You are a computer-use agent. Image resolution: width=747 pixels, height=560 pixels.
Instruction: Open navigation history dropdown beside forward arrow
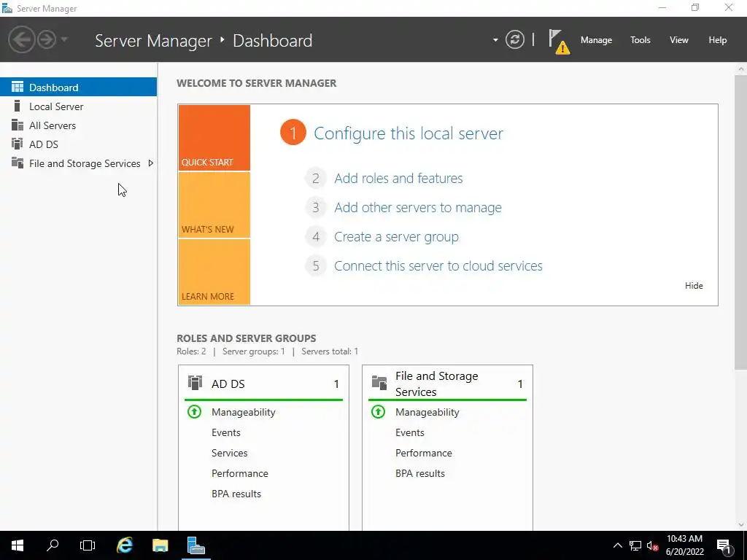[64, 39]
